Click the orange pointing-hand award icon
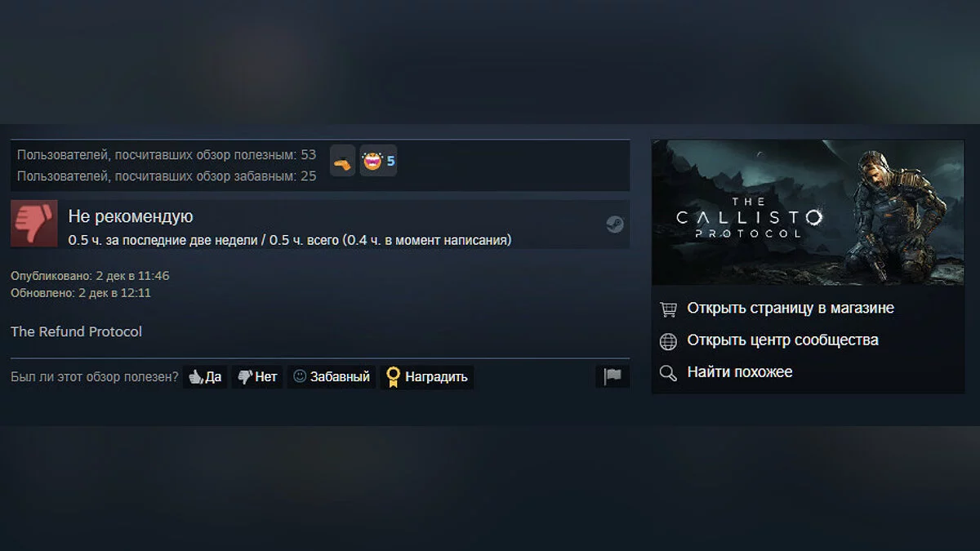Screen dimensions: 980x551 click(x=342, y=161)
